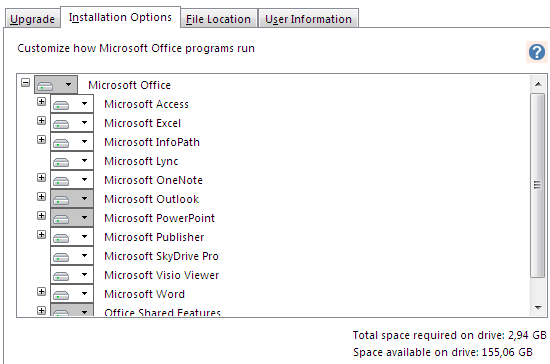Screen dimensions: 550x364
Task: Switch to the Upgrade tab
Action: (x=32, y=19)
